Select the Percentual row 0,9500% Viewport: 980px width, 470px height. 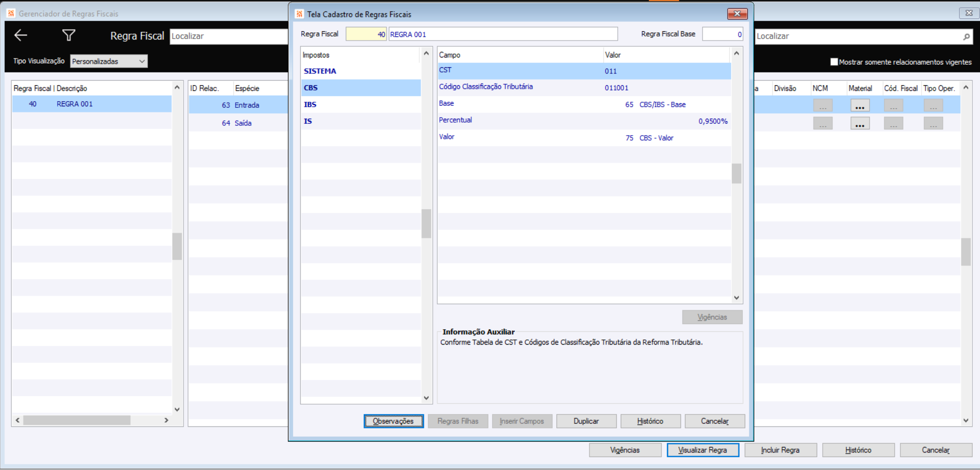(584, 121)
